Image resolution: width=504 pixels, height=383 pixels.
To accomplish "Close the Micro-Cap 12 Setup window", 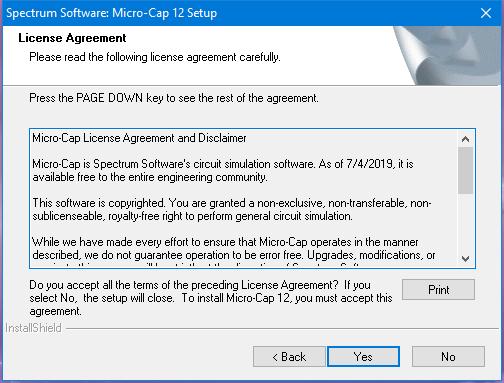I will click(x=486, y=13).
